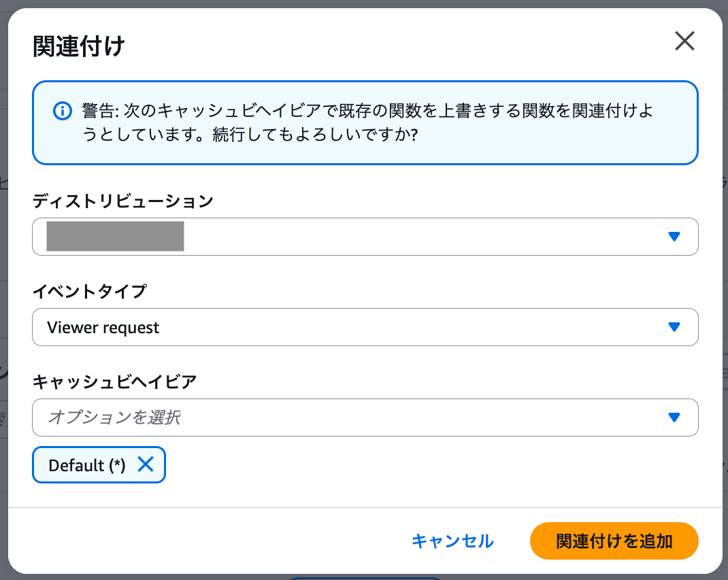Click the イベントタイプ dropdown arrow
The image size is (728, 580).
tap(674, 327)
